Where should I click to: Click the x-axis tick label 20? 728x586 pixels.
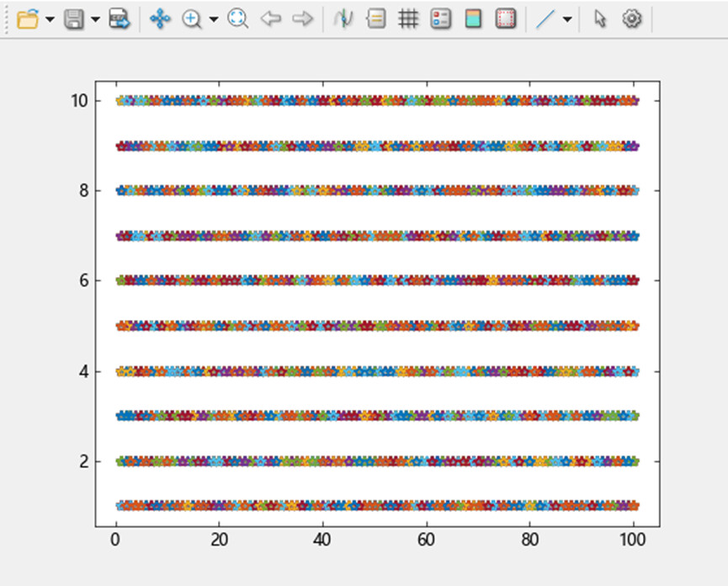(219, 540)
